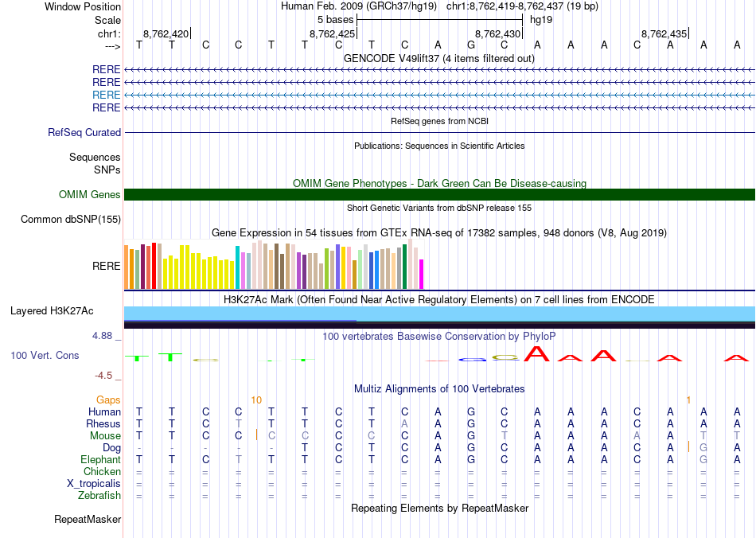
Task: Open Short Genetic Variants from dbSNP title
Action: pos(439,208)
